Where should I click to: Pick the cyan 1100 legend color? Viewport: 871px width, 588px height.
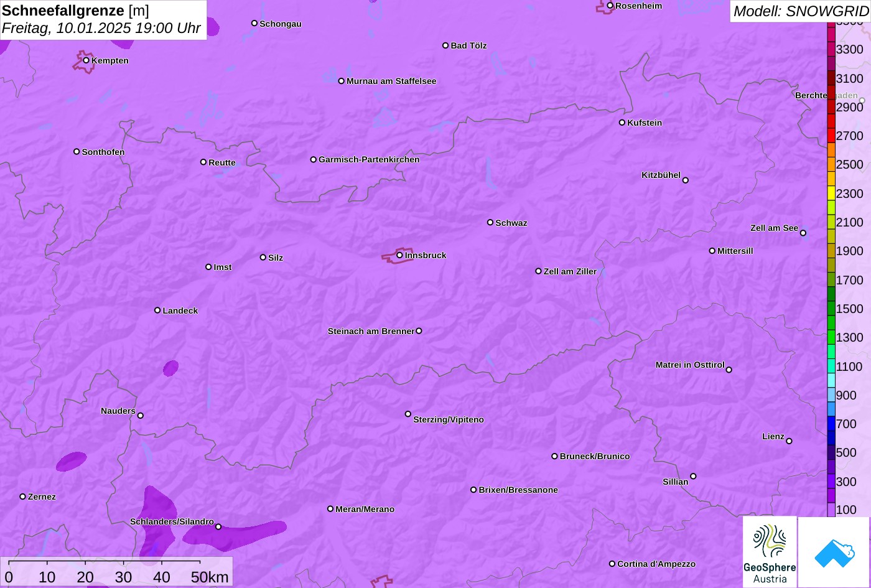point(831,366)
